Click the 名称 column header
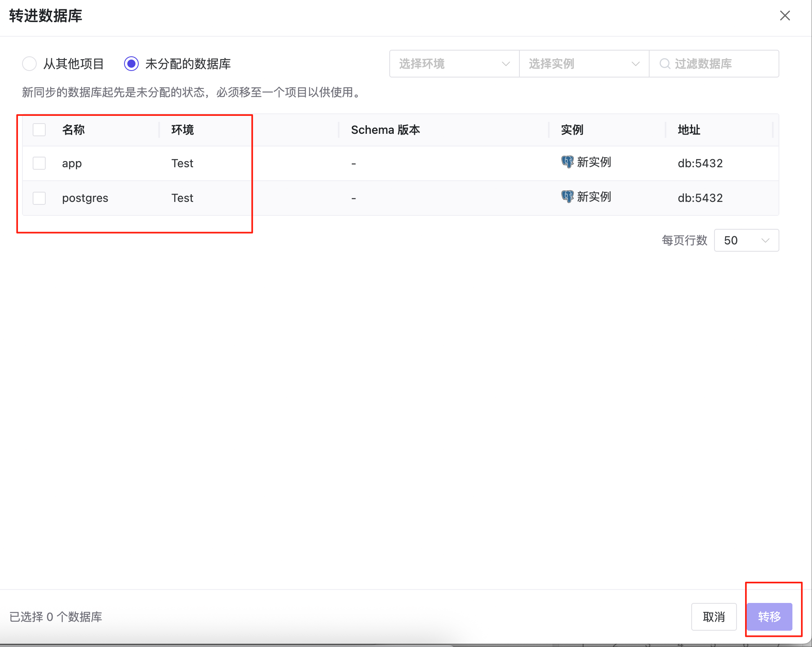This screenshot has width=812, height=647. (x=73, y=130)
